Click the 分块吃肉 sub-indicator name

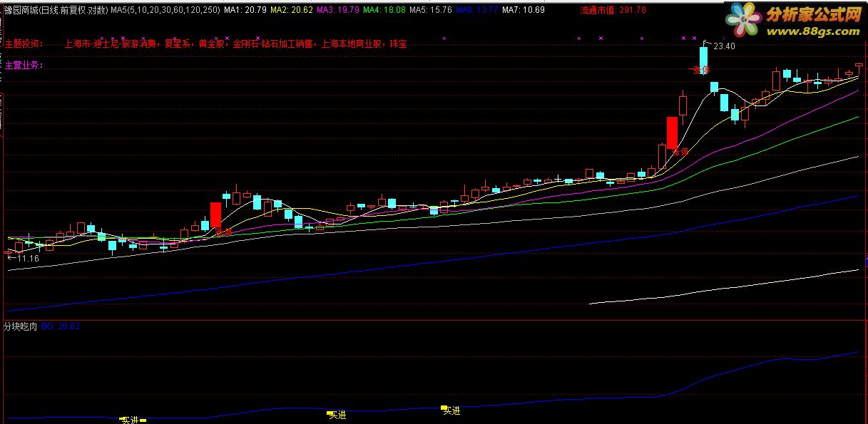point(21,326)
